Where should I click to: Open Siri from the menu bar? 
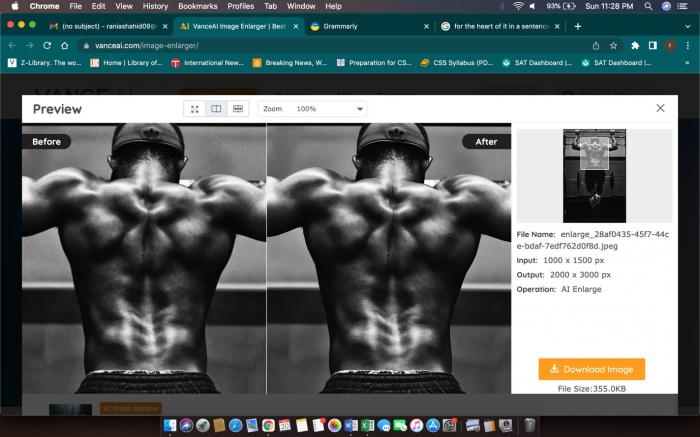click(666, 6)
